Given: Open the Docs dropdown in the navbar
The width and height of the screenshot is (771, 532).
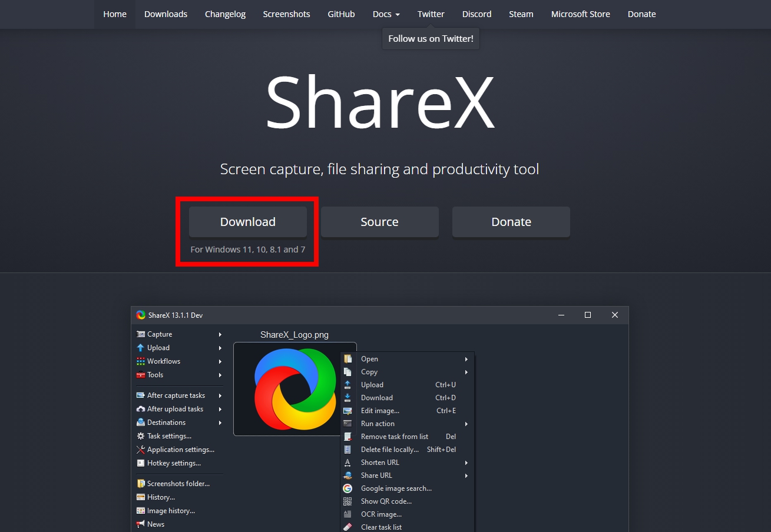Looking at the screenshot, I should pos(386,14).
